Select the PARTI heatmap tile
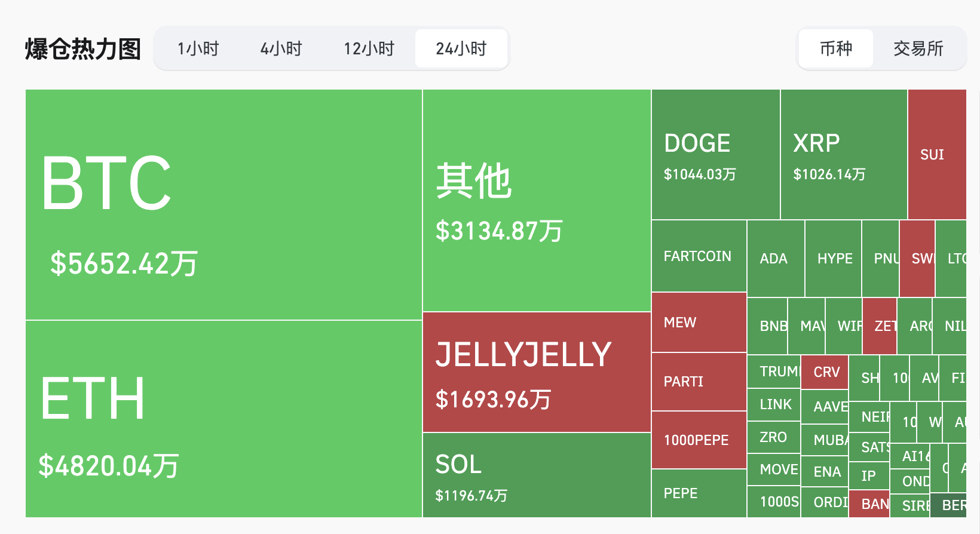Screen dimensions: 980x534 (699, 381)
